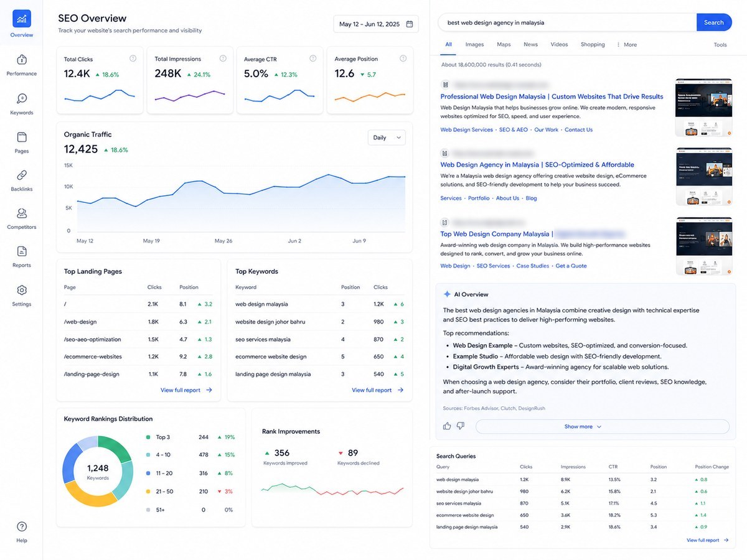Viewport: 747px width, 560px height.
Task: Click the Get a Quote sitelink
Action: tap(571, 266)
